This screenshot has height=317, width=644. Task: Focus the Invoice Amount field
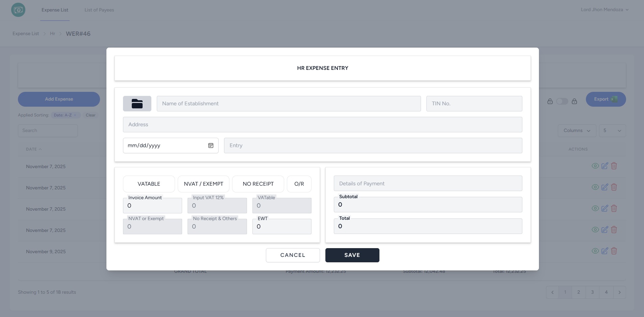tap(152, 206)
